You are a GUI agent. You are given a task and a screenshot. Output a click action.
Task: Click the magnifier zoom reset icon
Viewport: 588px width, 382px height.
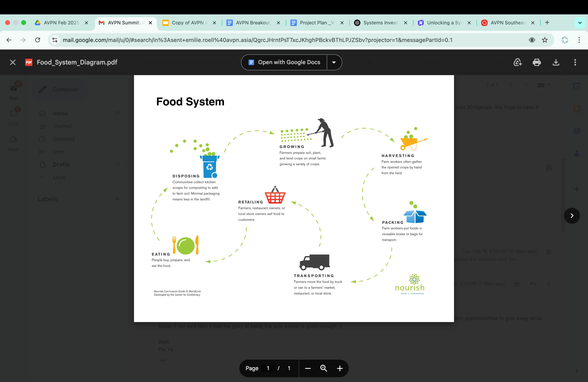coord(324,368)
